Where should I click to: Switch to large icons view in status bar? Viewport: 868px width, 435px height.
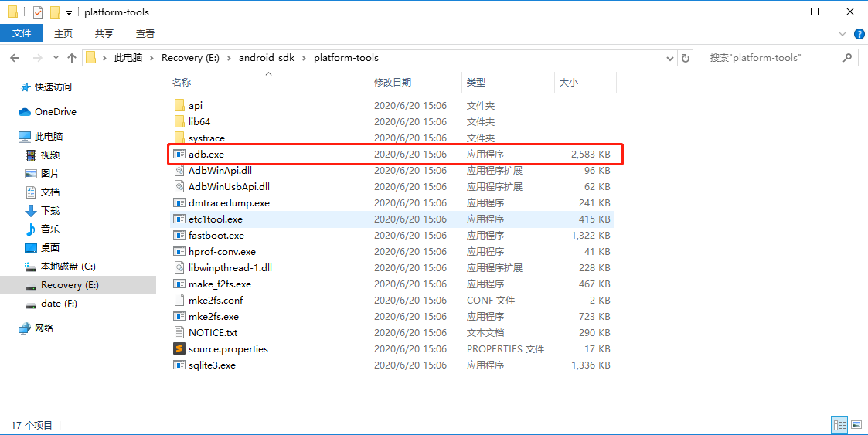click(x=856, y=425)
